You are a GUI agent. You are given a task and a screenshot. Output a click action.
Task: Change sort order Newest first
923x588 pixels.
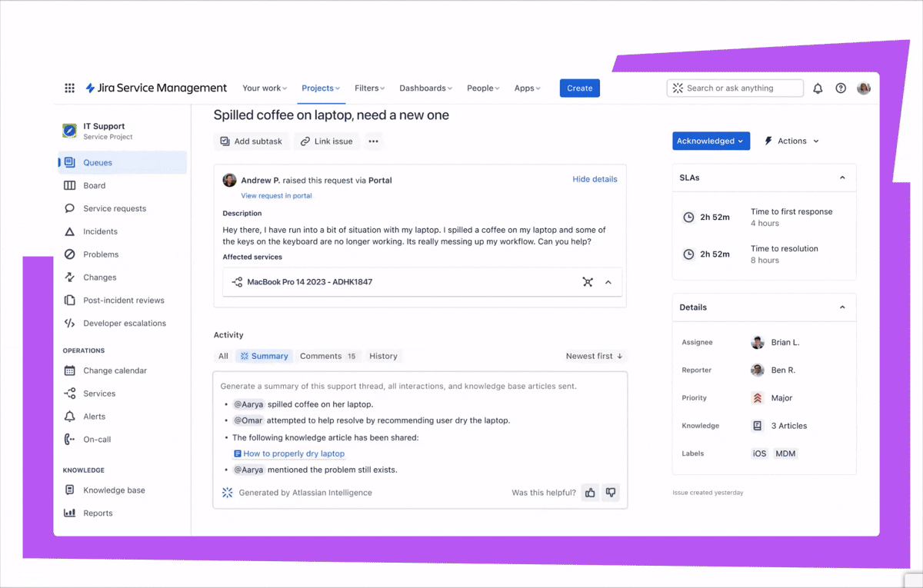coord(595,356)
